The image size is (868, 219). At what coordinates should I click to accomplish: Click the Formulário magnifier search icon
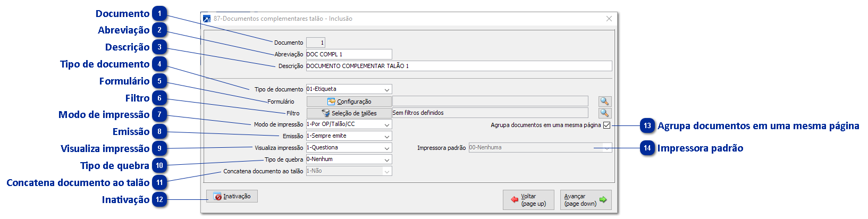604,101
